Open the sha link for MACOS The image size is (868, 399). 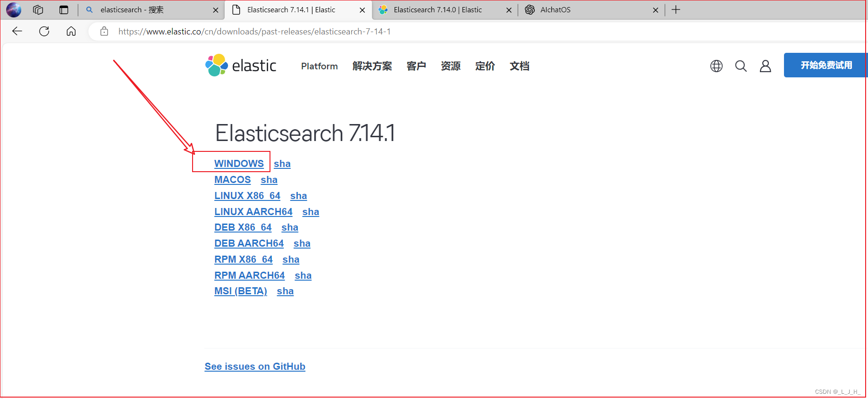tap(269, 180)
